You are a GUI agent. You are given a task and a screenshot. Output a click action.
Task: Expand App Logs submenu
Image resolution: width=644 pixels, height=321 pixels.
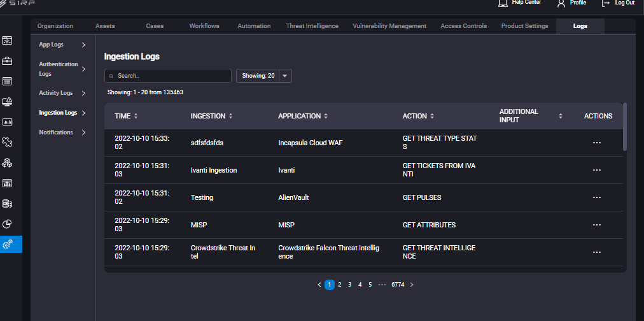(x=83, y=45)
